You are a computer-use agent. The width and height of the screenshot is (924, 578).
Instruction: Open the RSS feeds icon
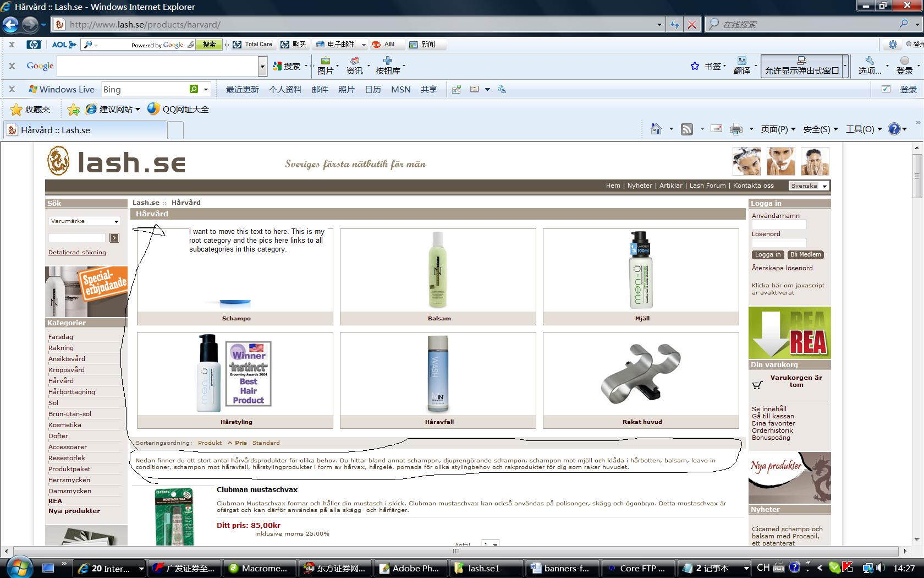click(x=686, y=129)
